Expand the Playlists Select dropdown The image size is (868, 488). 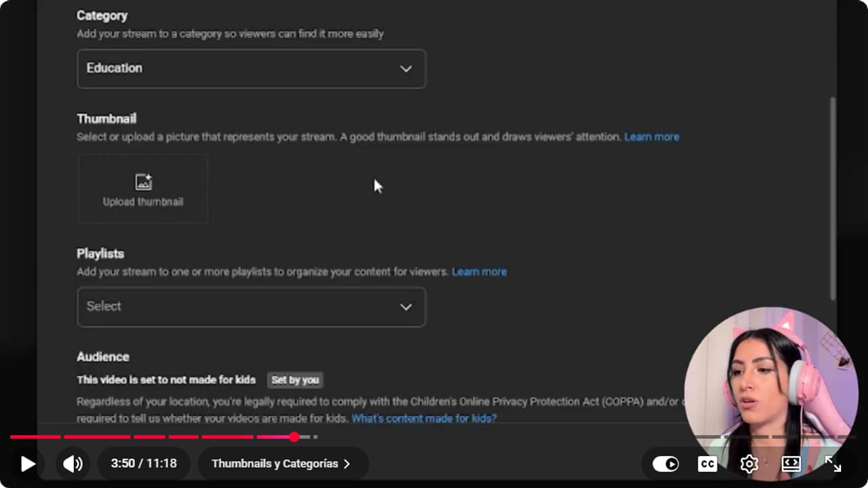pyautogui.click(x=252, y=306)
